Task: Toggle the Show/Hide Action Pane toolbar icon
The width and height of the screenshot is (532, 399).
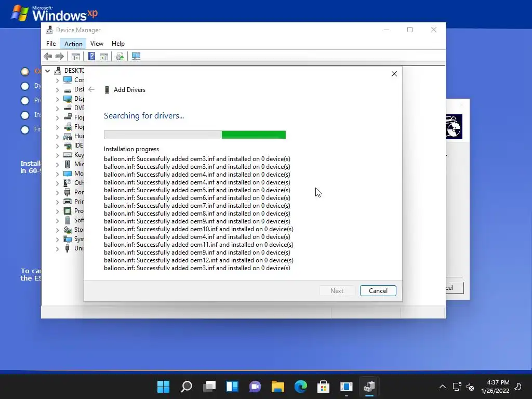Action: pos(104,56)
